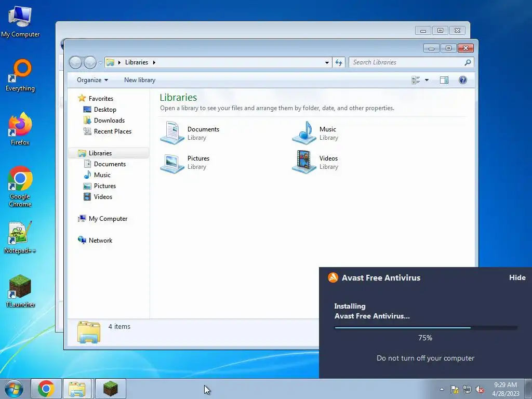Image resolution: width=532 pixels, height=399 pixels.
Task: Change your view icon in toolbar
Action: [x=416, y=80]
